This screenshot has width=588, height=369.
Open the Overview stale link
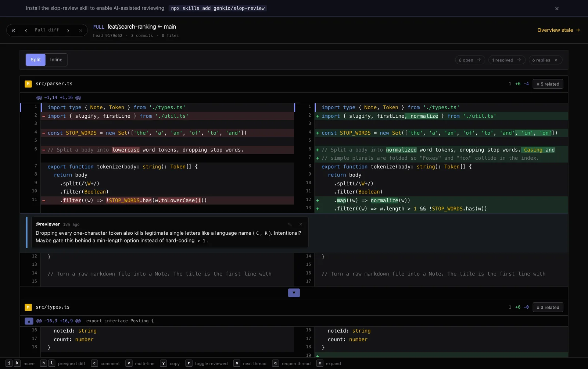tap(559, 30)
